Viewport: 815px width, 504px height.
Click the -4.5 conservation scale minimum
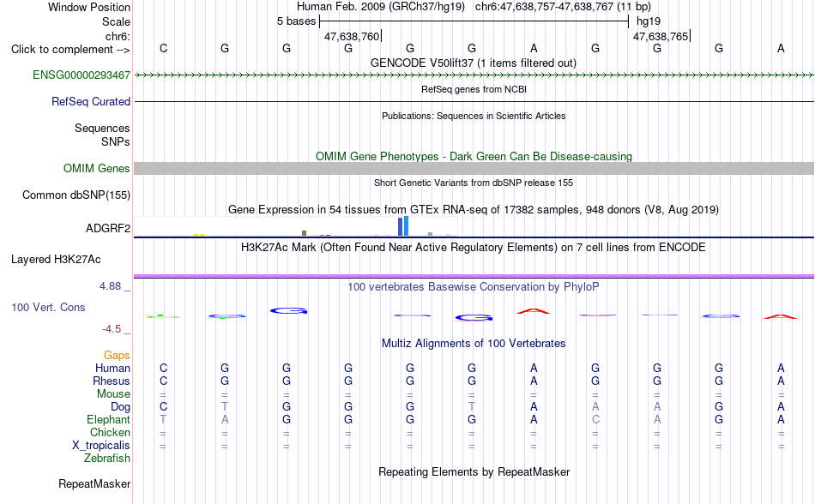point(112,329)
